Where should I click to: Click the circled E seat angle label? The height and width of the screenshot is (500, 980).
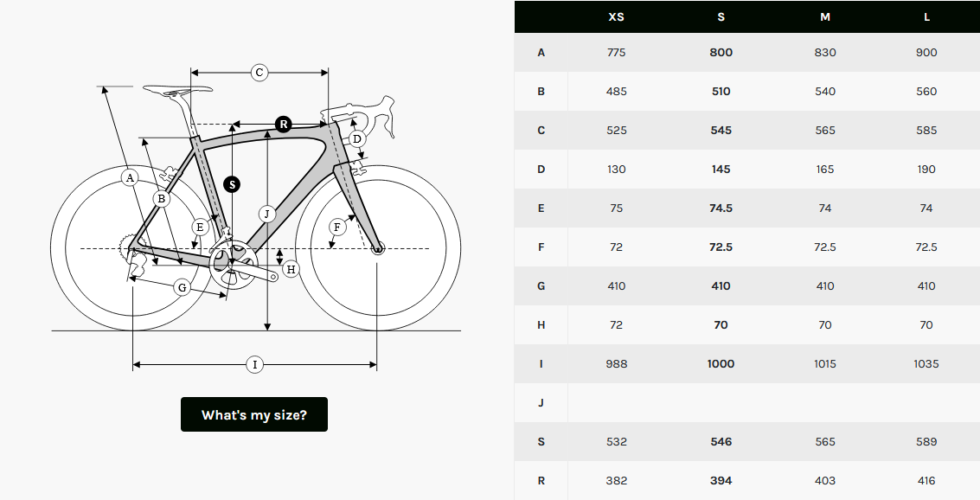click(200, 227)
